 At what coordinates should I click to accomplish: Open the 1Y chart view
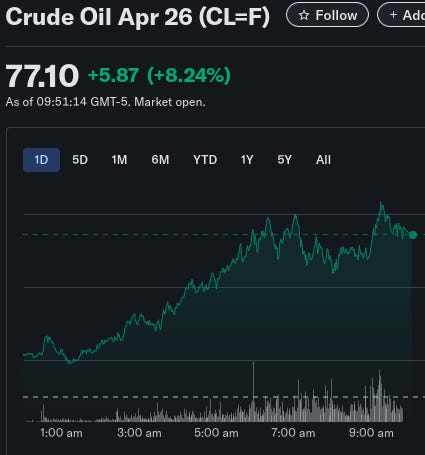click(x=247, y=160)
